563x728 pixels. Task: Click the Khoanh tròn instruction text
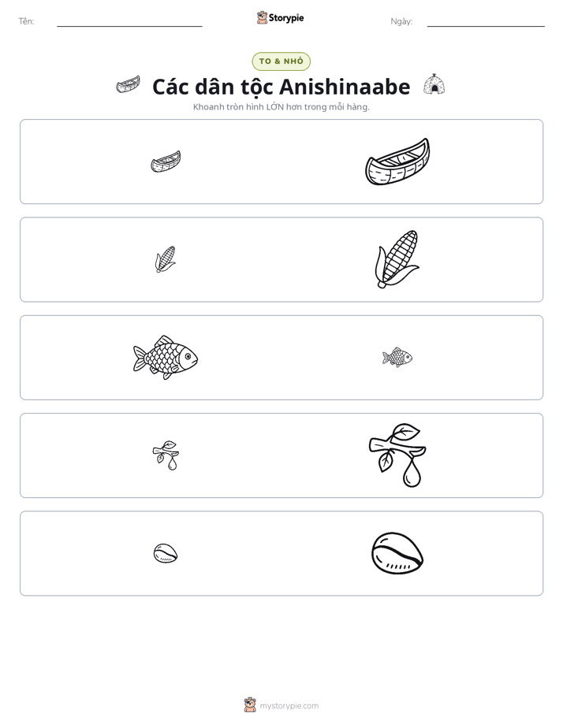pos(281,107)
